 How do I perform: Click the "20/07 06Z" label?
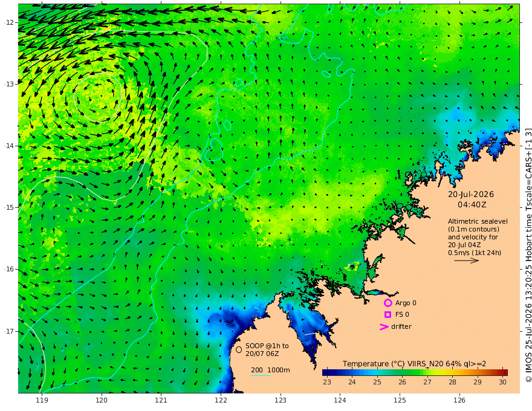(262, 354)
